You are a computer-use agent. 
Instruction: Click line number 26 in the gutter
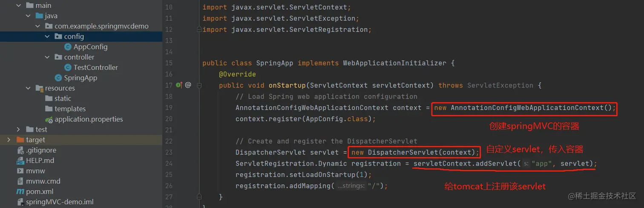pyautogui.click(x=169, y=186)
